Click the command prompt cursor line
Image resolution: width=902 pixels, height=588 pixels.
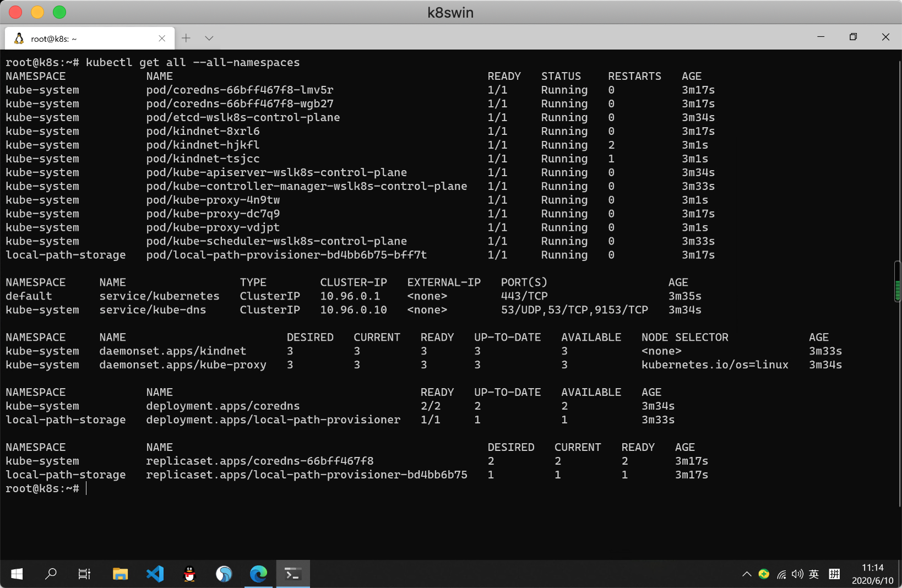[x=46, y=488]
